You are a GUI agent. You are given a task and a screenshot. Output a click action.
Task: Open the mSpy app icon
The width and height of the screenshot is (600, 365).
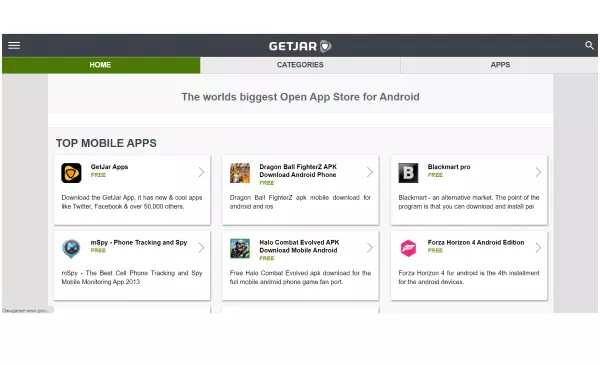[71, 248]
